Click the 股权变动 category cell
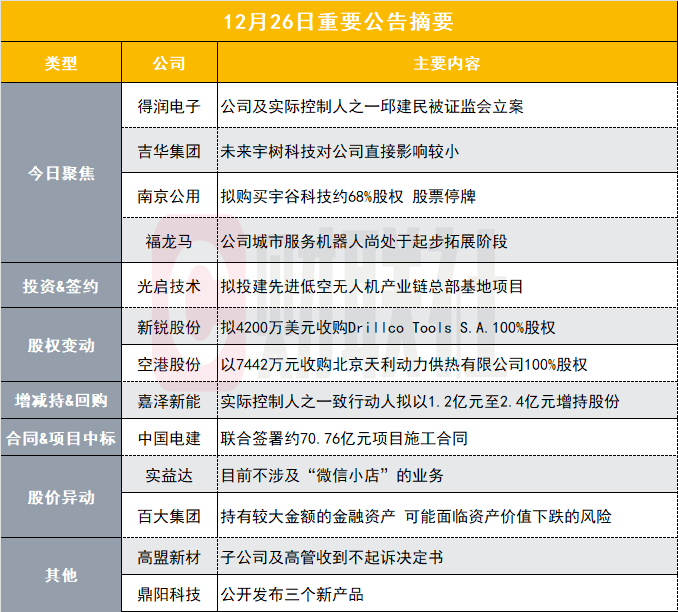The width and height of the screenshot is (678, 612). [x=61, y=345]
